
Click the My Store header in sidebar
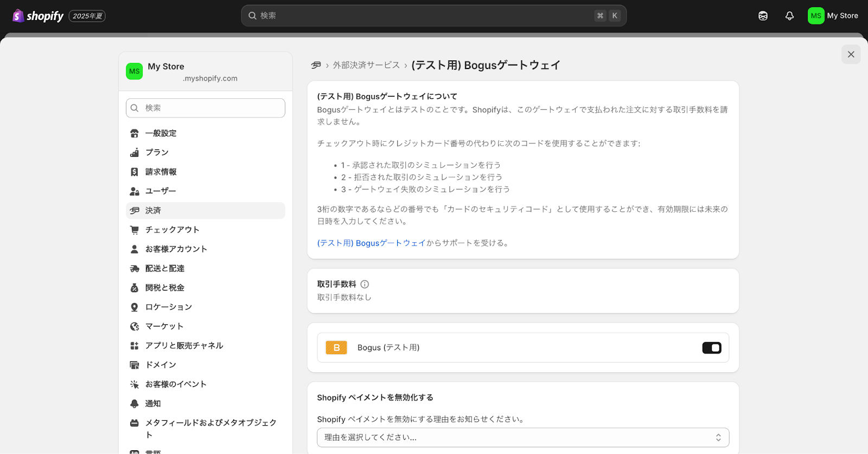(x=205, y=72)
